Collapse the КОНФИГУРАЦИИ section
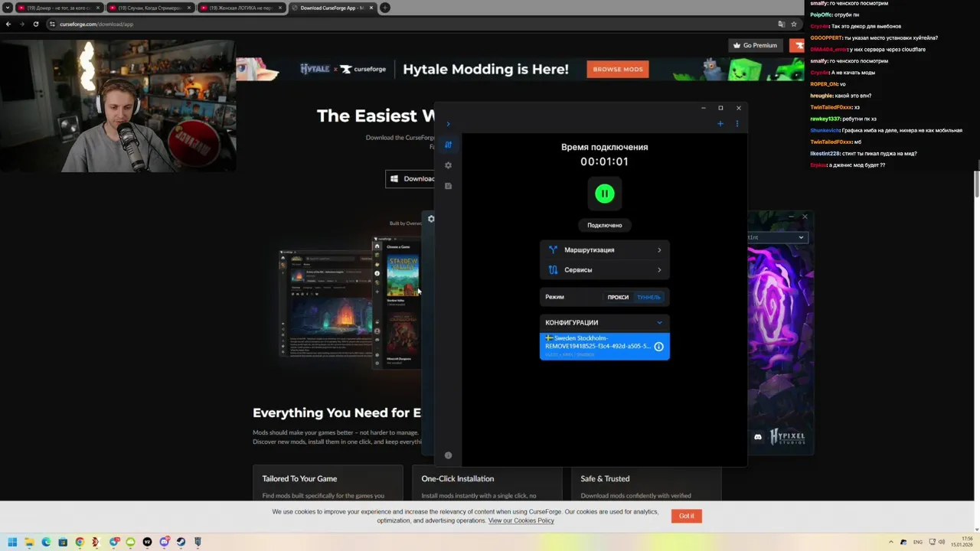This screenshot has width=980, height=551. pos(659,323)
